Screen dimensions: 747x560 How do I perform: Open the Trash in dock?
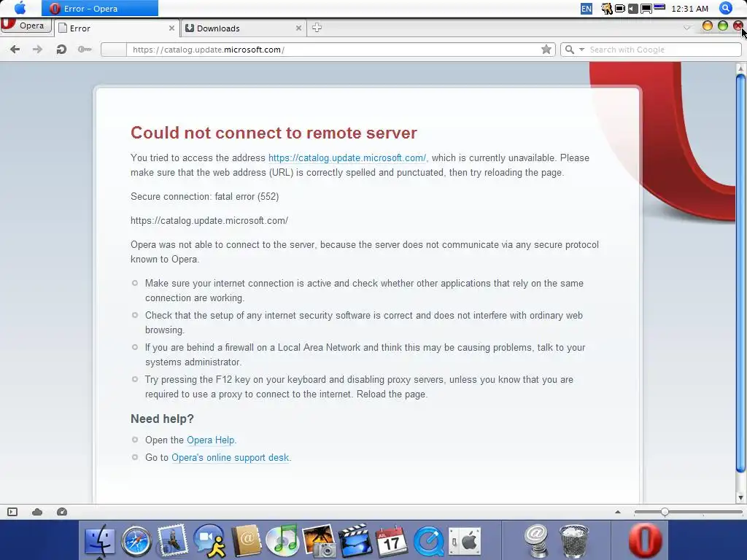click(573, 541)
